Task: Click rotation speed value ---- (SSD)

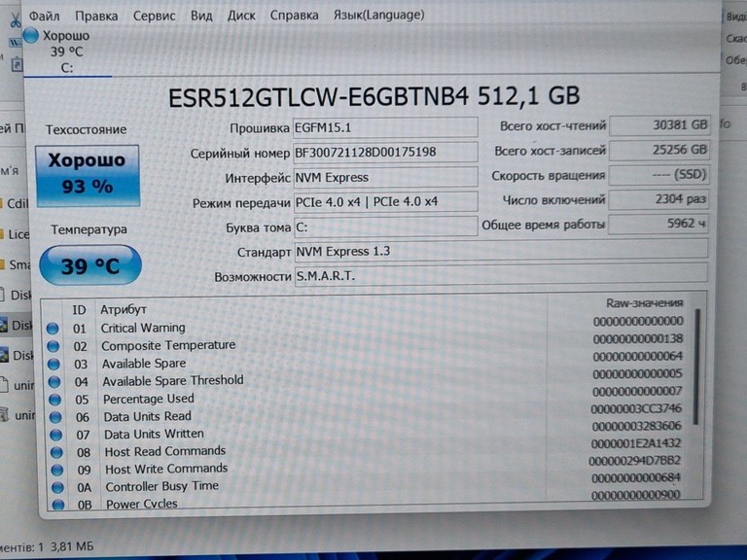Action: pos(658,175)
